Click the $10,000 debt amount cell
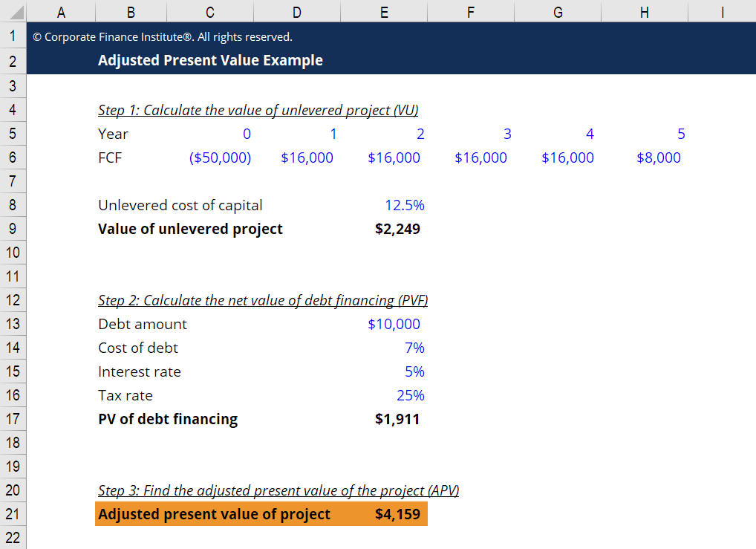756x549 pixels. 394,324
